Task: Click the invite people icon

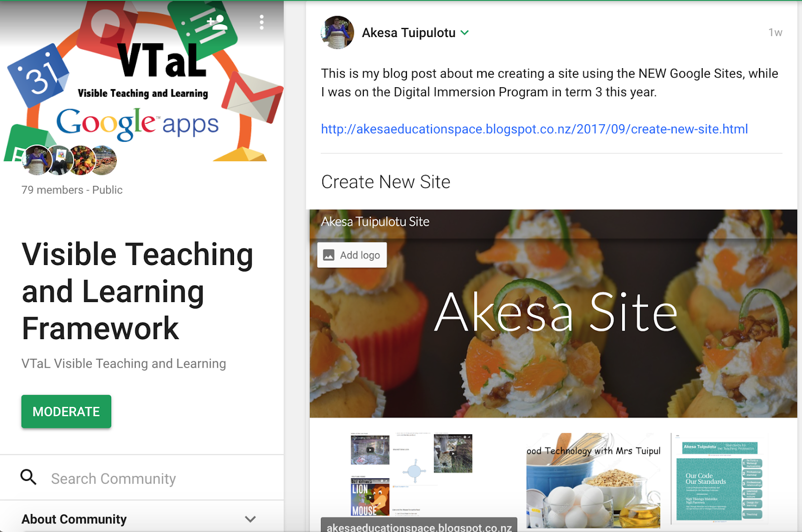Action: 217,23
